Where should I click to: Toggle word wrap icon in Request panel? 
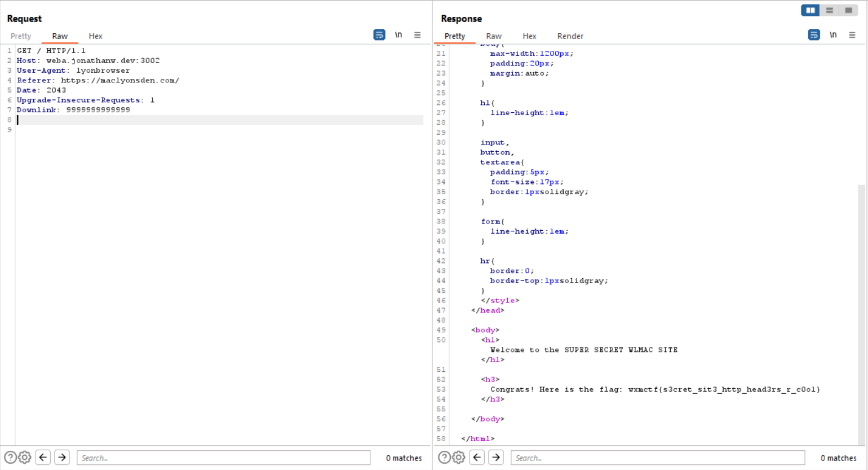pyautogui.click(x=379, y=35)
